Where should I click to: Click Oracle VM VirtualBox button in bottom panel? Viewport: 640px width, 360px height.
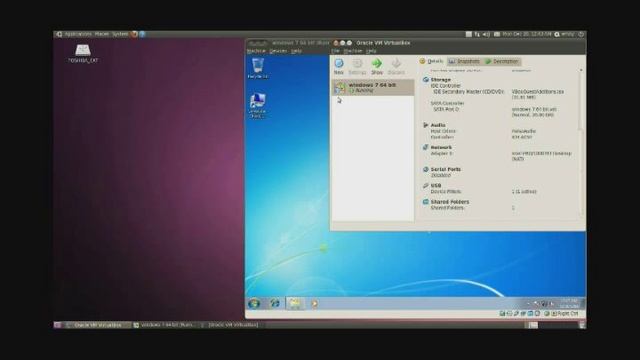tap(98, 325)
